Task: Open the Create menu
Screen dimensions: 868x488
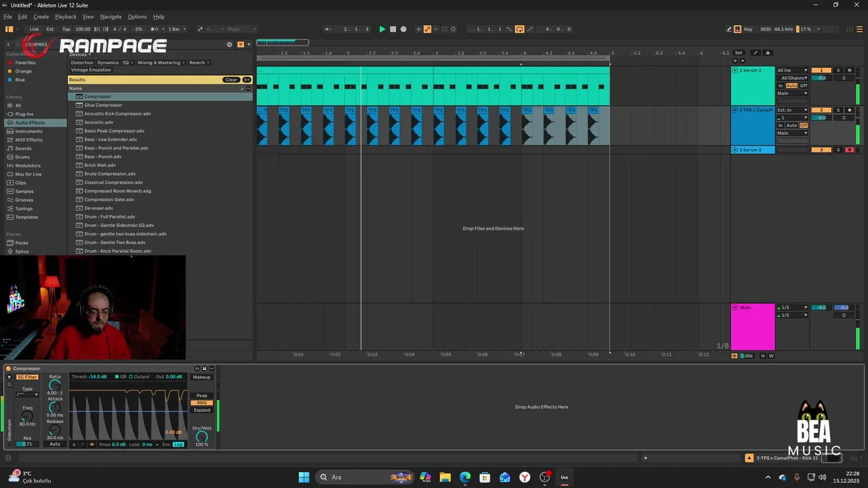Action: (x=41, y=16)
